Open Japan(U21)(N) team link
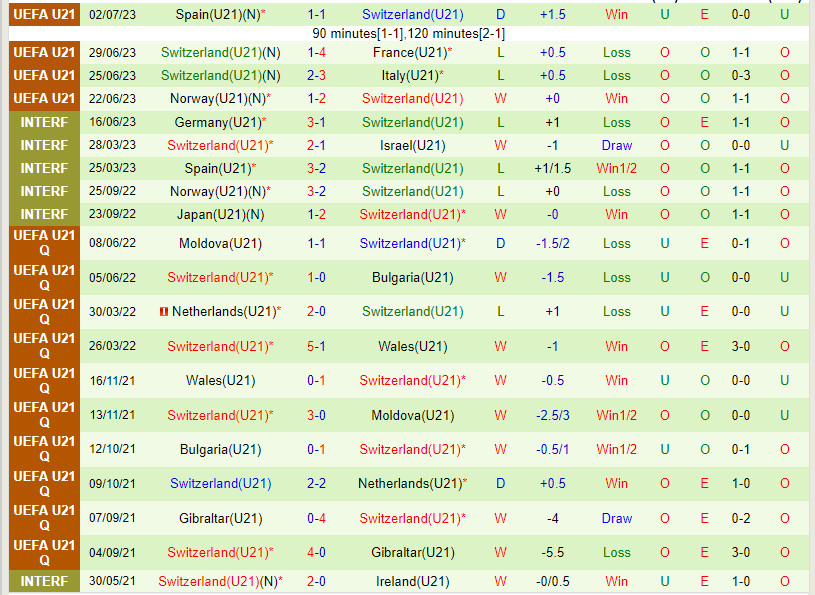The image size is (815, 595). tap(220, 214)
